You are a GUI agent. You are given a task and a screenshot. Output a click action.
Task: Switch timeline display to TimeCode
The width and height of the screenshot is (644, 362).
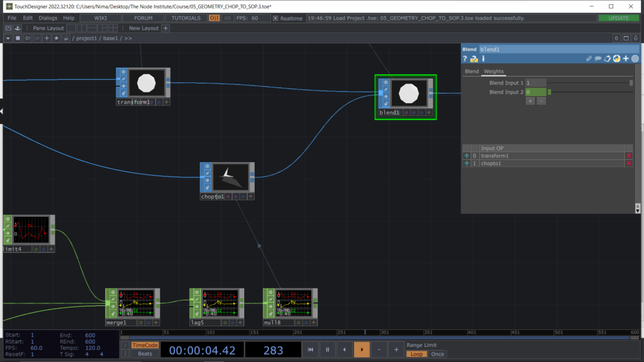pos(145,346)
